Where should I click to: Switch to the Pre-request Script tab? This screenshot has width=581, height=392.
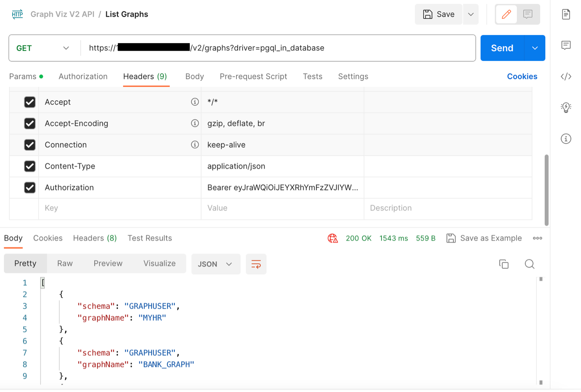click(x=253, y=76)
